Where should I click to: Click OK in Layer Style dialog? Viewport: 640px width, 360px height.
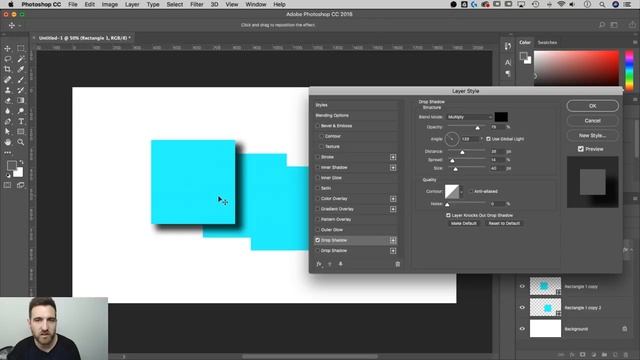pyautogui.click(x=592, y=106)
